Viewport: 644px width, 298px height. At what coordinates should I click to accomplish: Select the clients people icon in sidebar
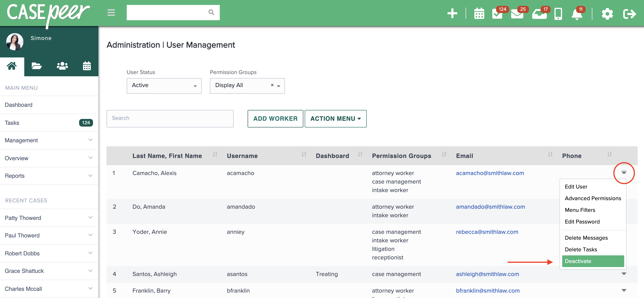[62, 66]
